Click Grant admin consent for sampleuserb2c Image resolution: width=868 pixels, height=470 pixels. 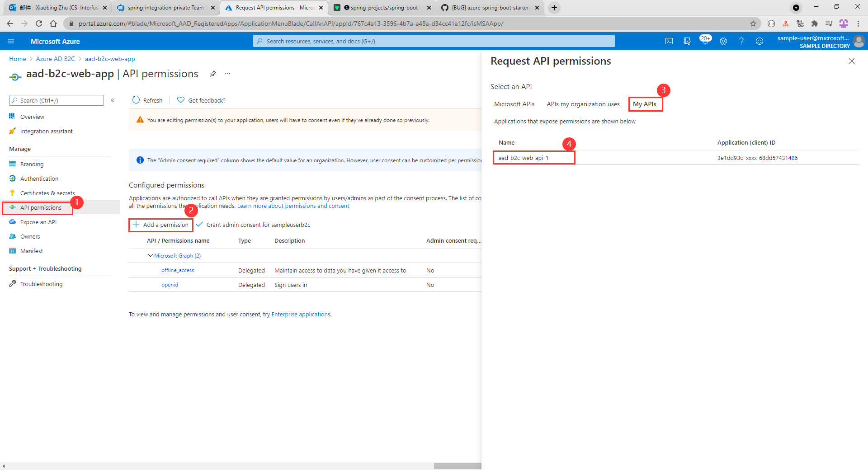[253, 225]
